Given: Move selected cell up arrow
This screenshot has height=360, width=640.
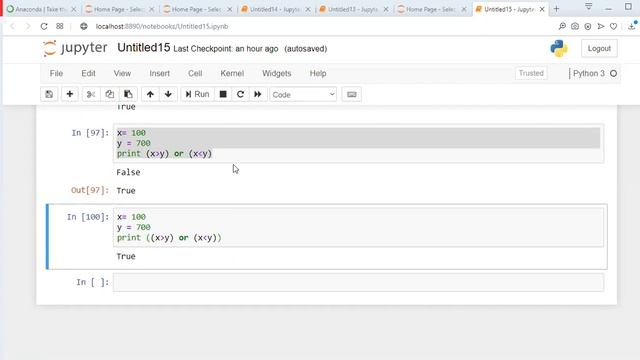Looking at the screenshot, I should coord(150,94).
